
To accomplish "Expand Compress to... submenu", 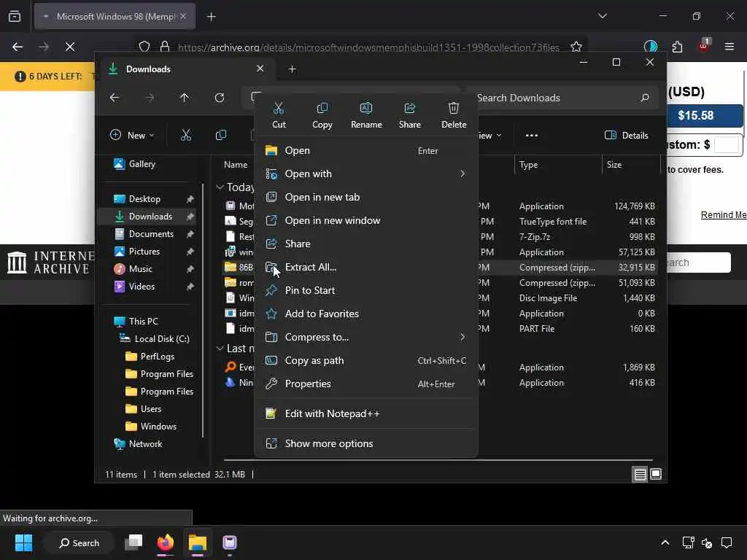I will point(366,337).
